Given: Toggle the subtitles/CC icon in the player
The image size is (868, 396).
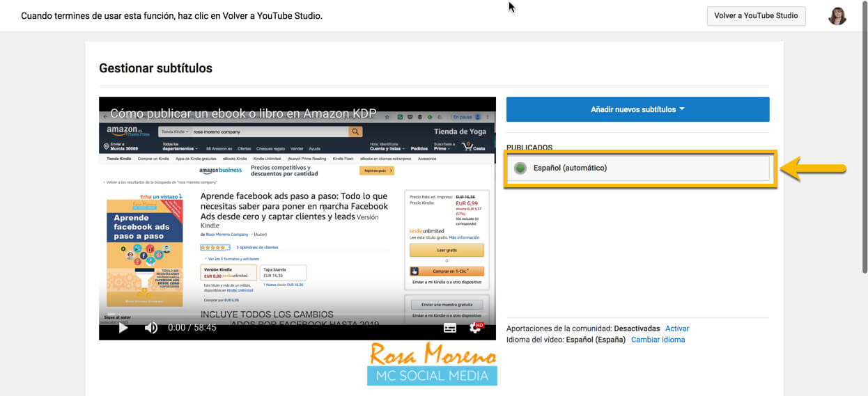Looking at the screenshot, I should coord(450,328).
